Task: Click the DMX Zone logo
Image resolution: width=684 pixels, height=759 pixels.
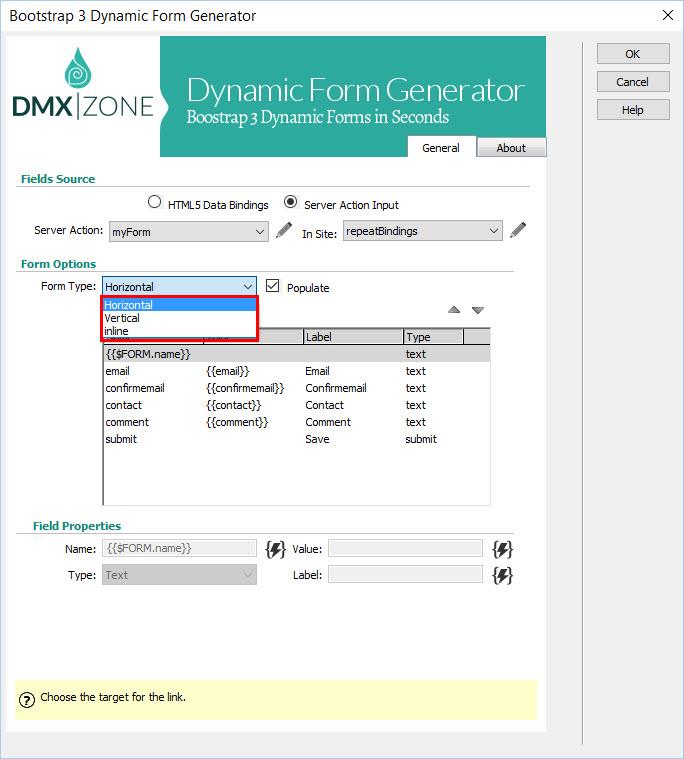Action: (83, 84)
